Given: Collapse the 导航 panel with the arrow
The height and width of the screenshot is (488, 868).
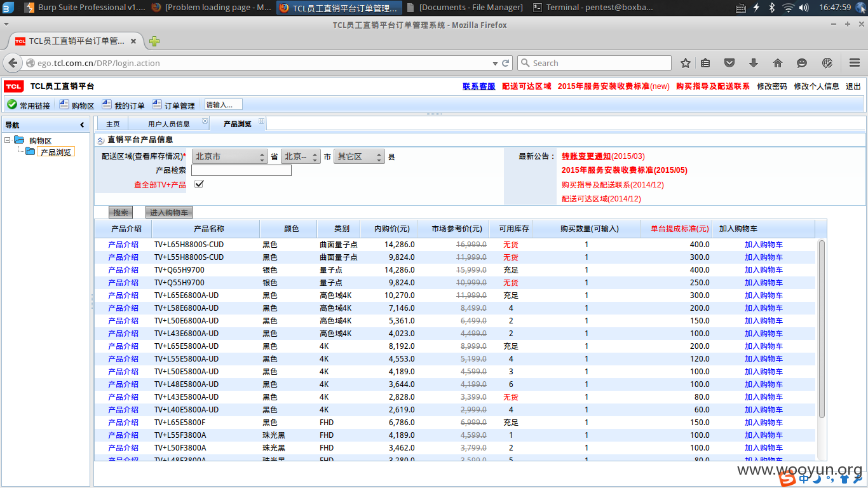Looking at the screenshot, I should 82,125.
